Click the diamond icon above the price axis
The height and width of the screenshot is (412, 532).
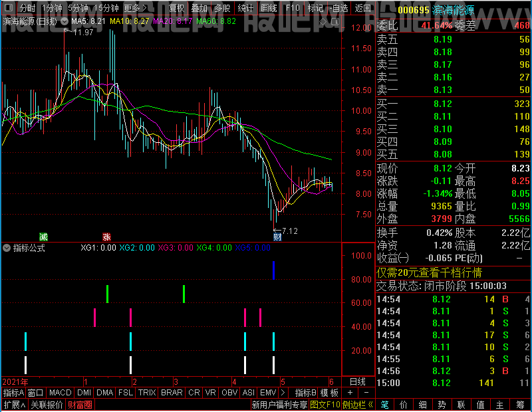tap(323, 22)
